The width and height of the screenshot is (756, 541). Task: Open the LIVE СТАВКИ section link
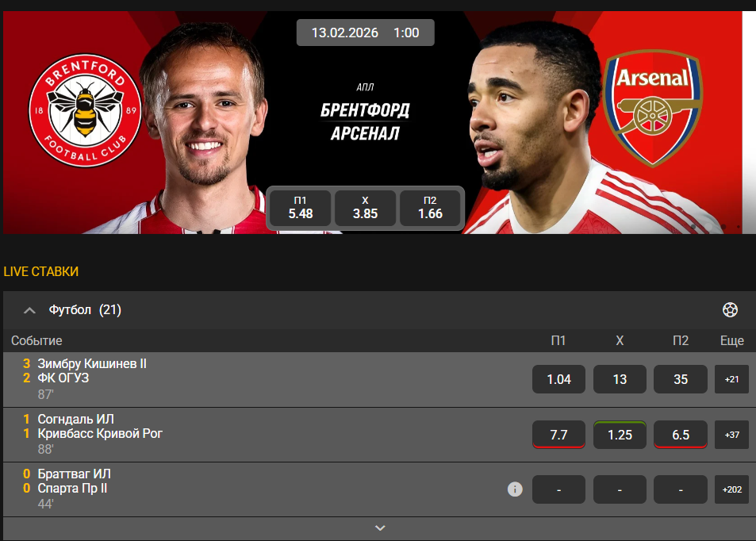[x=41, y=271]
